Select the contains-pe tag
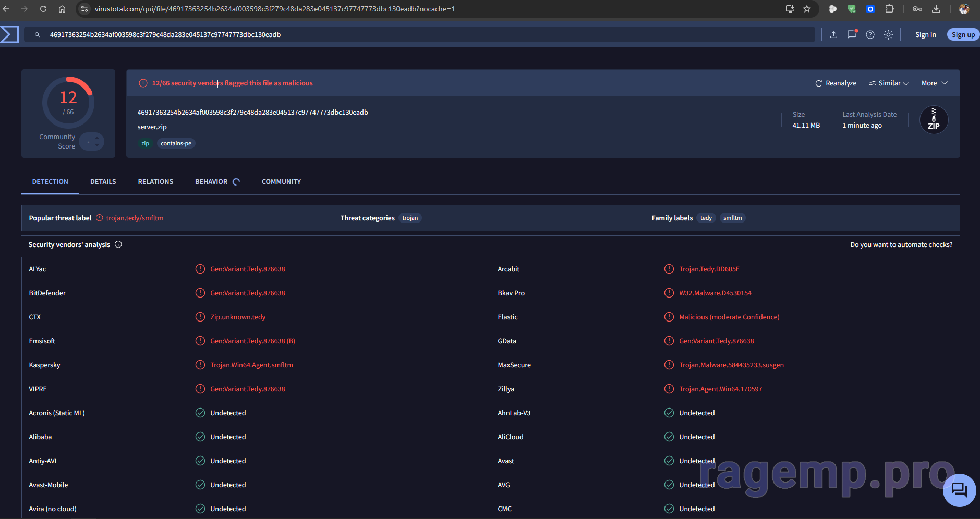980x519 pixels. [176, 143]
